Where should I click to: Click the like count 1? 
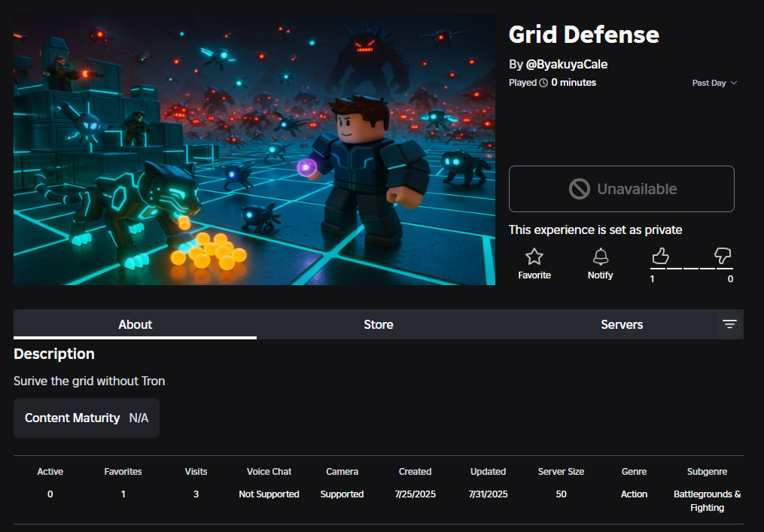coord(652,279)
